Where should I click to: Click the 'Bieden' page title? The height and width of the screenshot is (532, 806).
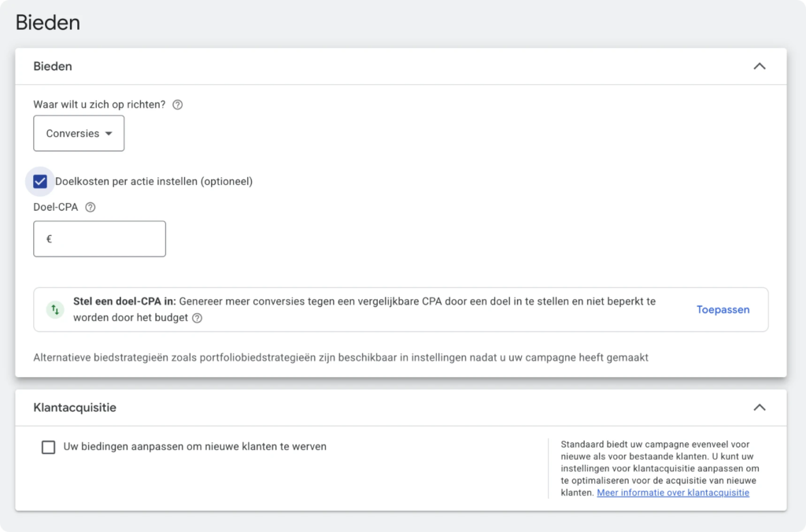48,22
